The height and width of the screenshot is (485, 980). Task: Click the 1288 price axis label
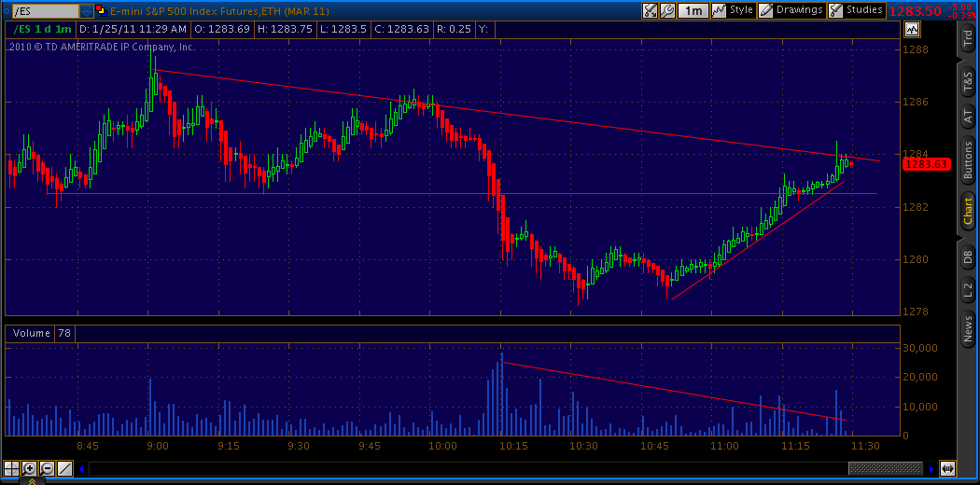click(915, 49)
